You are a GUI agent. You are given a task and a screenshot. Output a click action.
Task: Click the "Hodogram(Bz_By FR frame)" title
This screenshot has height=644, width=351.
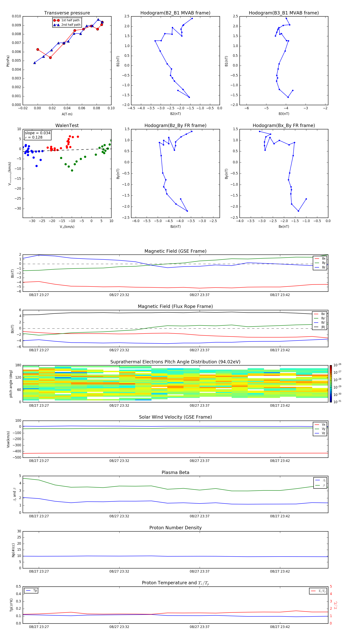(x=175, y=125)
